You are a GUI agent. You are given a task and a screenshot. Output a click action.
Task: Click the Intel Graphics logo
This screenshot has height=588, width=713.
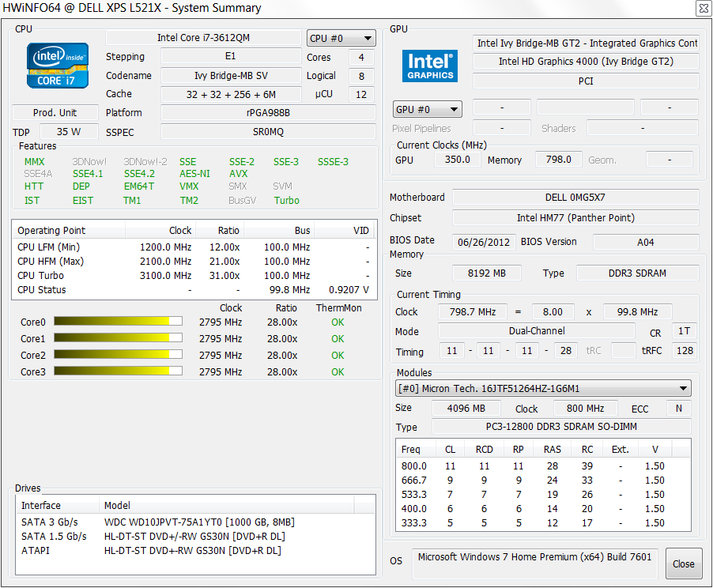(x=430, y=66)
